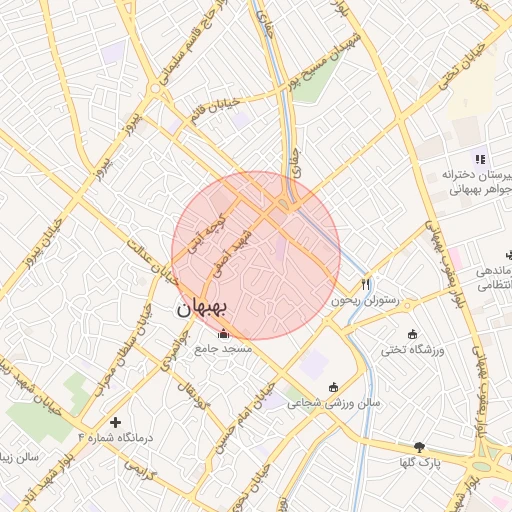Screen dimensions: 512x512
Task: Click the police icon near فرماندهی انتظامی
Action: click(509, 256)
